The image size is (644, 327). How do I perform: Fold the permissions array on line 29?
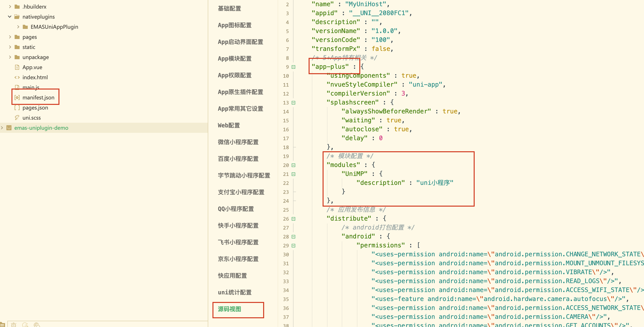(x=294, y=245)
